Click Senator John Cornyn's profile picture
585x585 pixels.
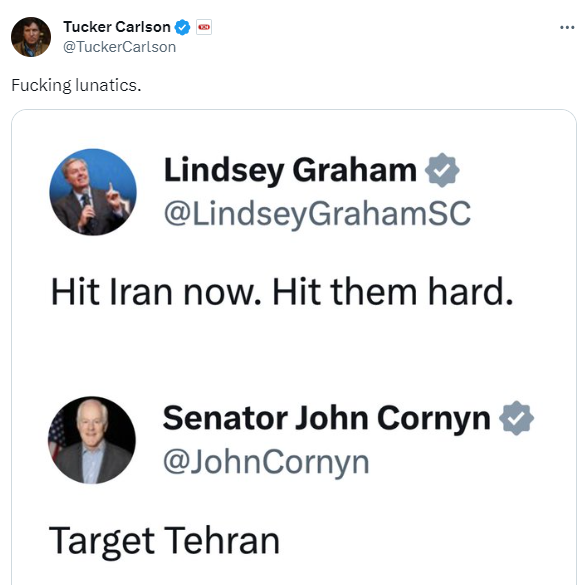[92, 440]
